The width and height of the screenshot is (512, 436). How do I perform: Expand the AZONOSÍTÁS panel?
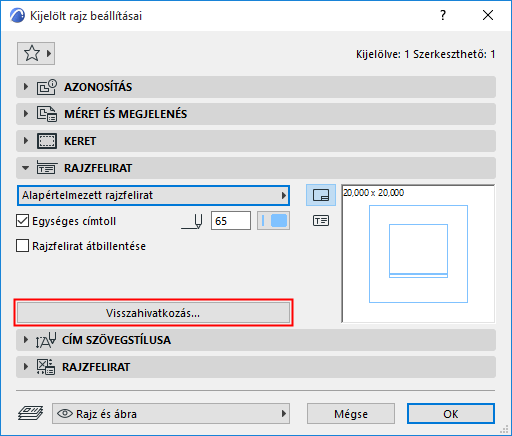point(256,87)
